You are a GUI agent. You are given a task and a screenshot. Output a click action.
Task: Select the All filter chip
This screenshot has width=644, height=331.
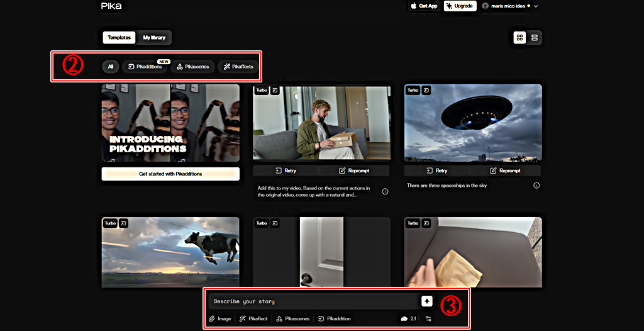click(x=111, y=67)
